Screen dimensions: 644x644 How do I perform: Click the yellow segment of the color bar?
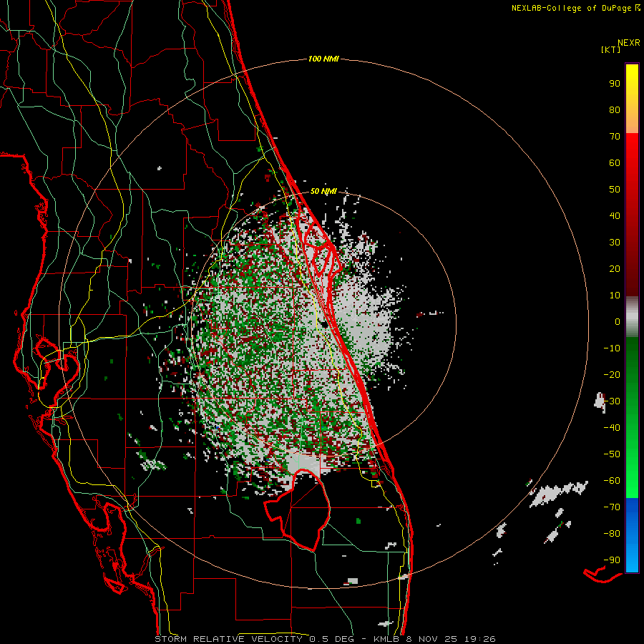(x=632, y=99)
